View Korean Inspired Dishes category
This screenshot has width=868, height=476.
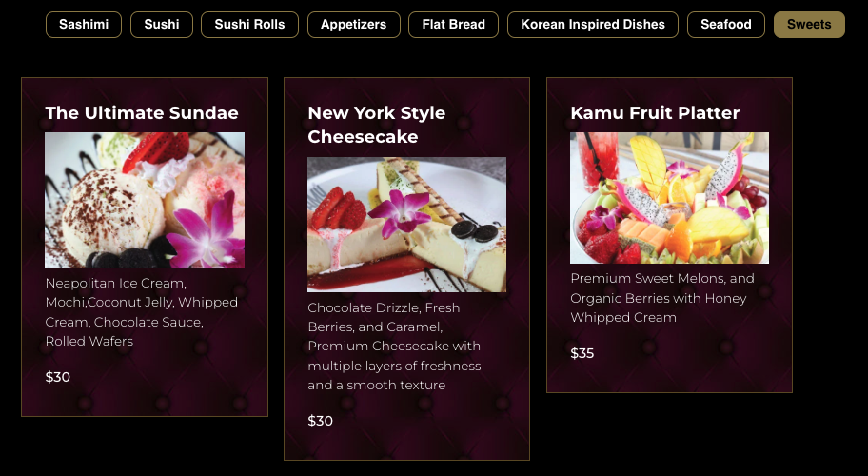[x=592, y=25]
